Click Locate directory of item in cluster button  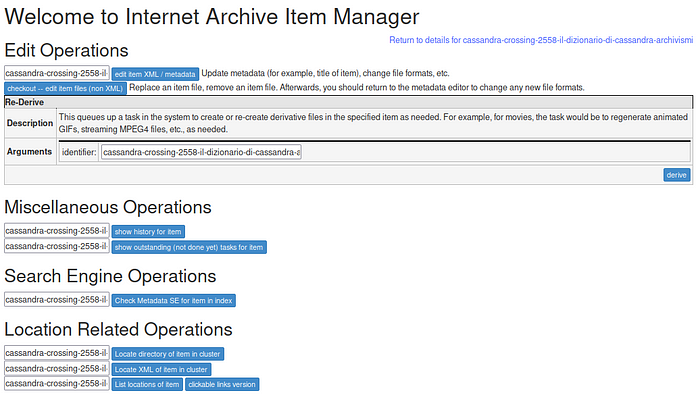coord(167,354)
